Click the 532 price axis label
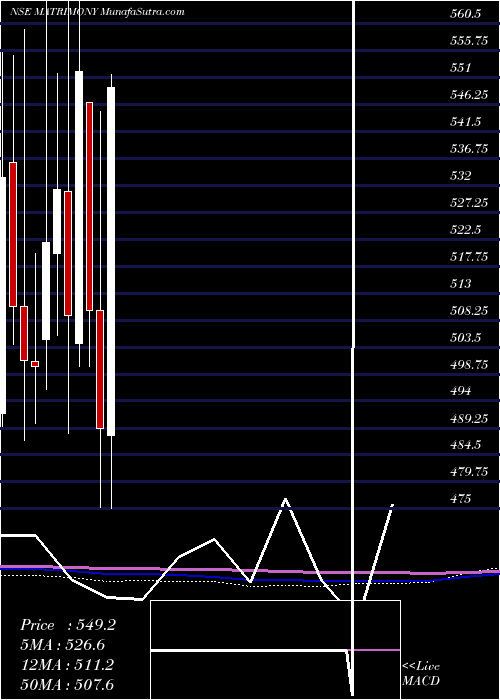The image size is (500, 700). pos(460,175)
